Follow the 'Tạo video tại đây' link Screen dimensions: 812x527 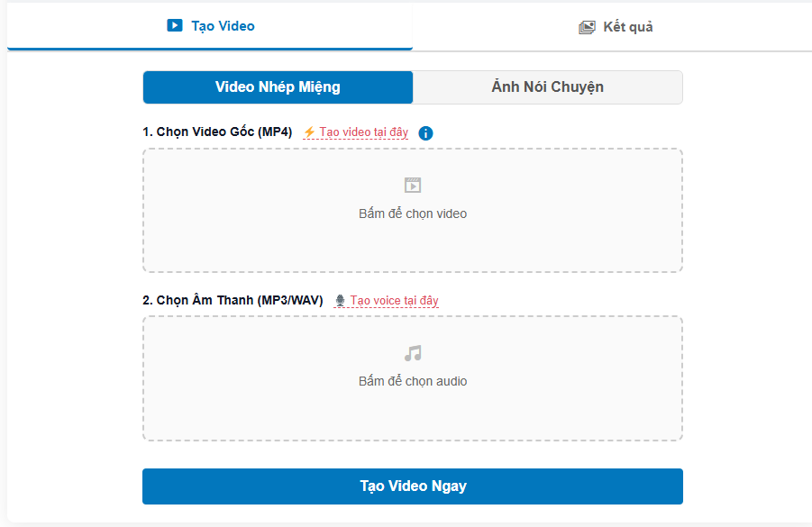coord(363,132)
